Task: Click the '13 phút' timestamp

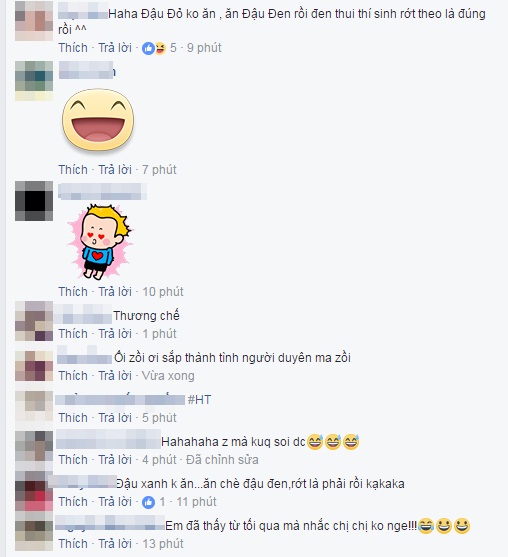Action: (x=163, y=544)
